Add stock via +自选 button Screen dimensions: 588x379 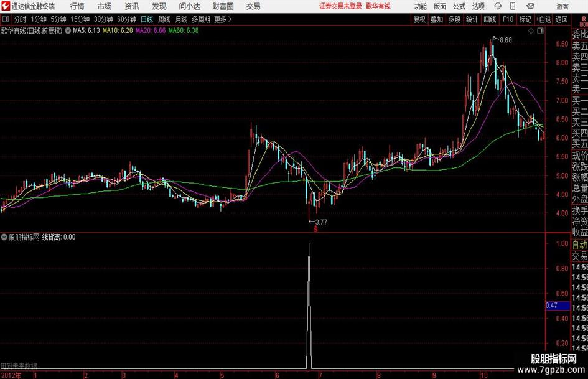(x=543, y=19)
